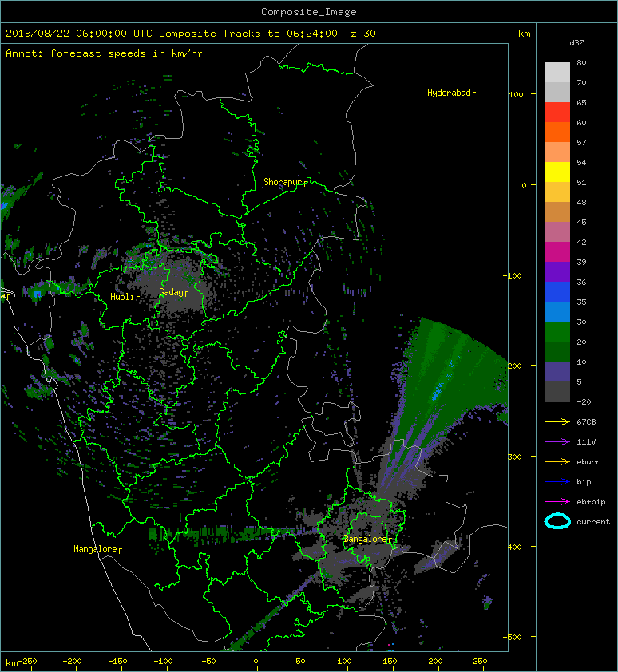Click the light green 30 dBZ swatch
The height and width of the screenshot is (672, 618).
point(557,331)
